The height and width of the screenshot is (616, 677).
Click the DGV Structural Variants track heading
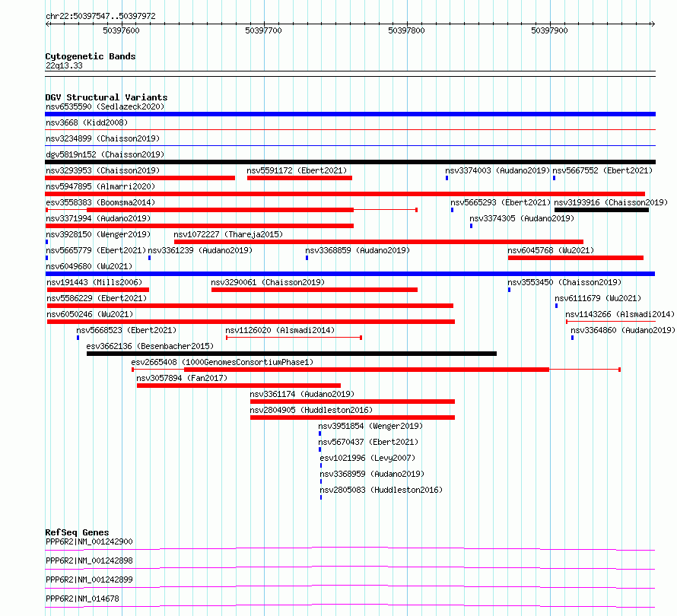[x=106, y=97]
